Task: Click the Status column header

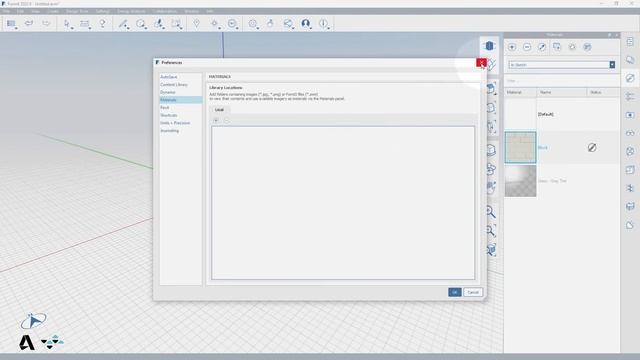Action: pyautogui.click(x=603, y=93)
